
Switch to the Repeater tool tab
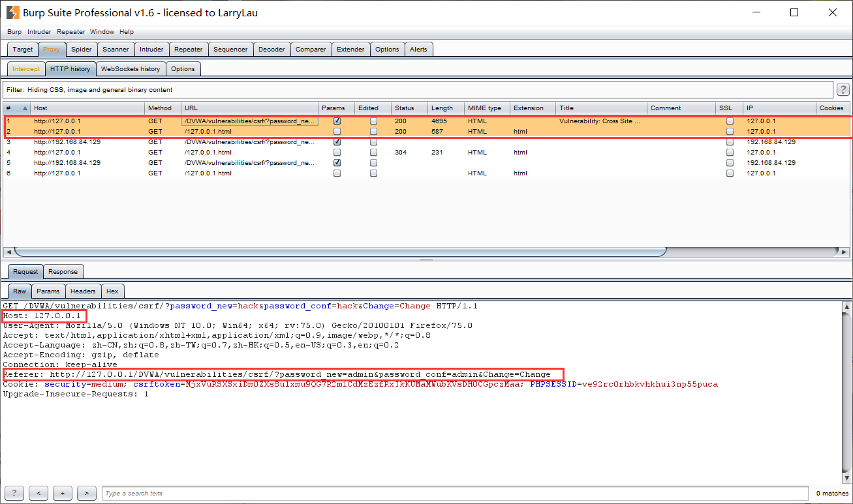[x=189, y=50]
